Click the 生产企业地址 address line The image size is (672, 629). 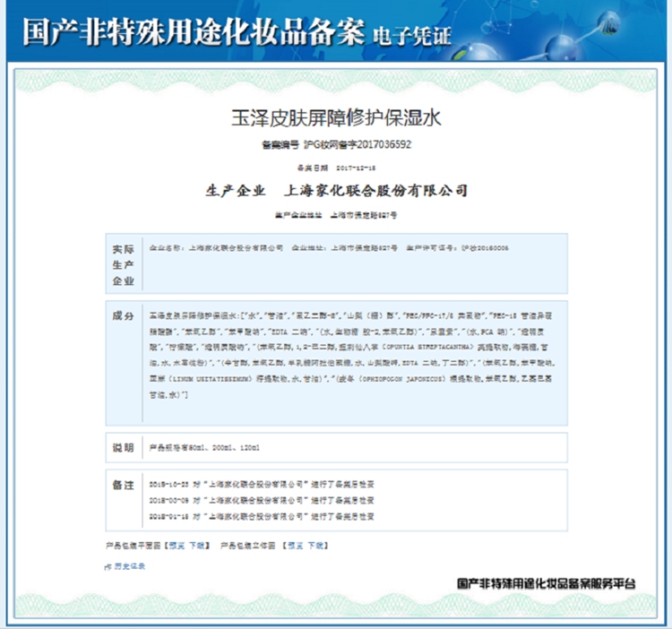(x=336, y=215)
